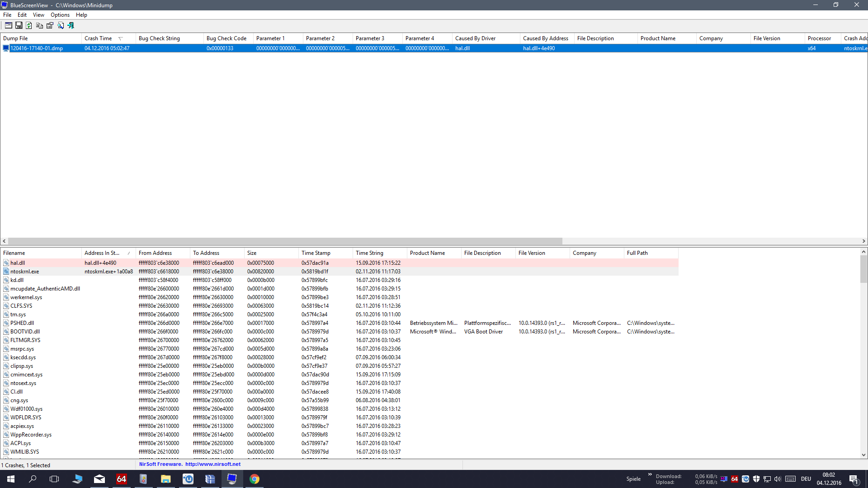
Task: Open the View menu
Action: (38, 15)
